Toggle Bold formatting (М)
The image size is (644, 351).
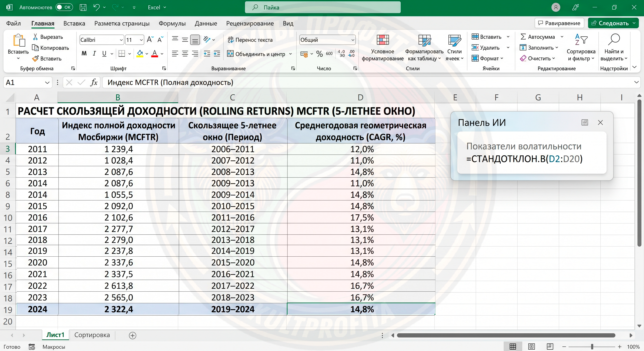click(84, 53)
